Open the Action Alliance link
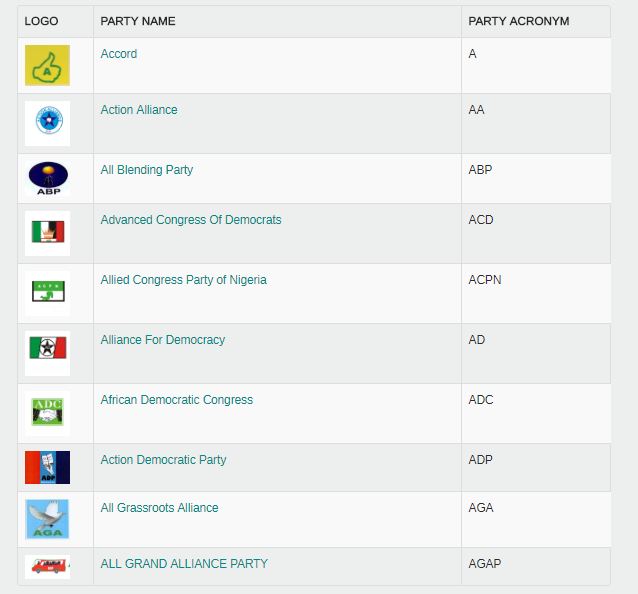The width and height of the screenshot is (638, 594). pyautogui.click(x=139, y=110)
